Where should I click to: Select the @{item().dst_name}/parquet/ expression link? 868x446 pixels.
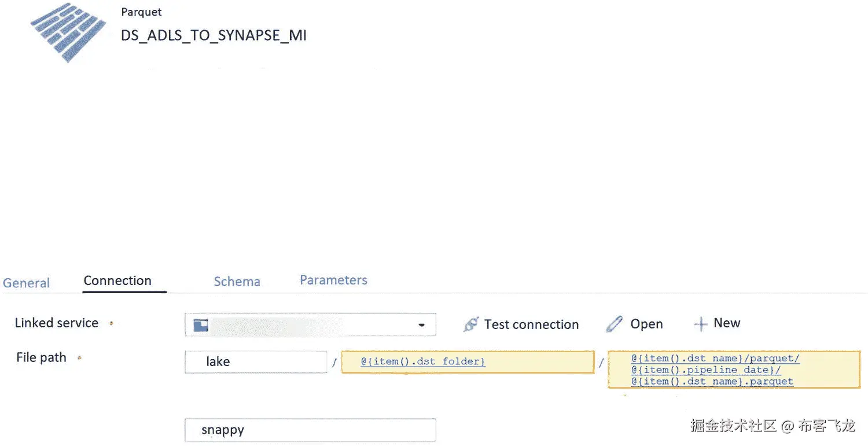pos(715,358)
